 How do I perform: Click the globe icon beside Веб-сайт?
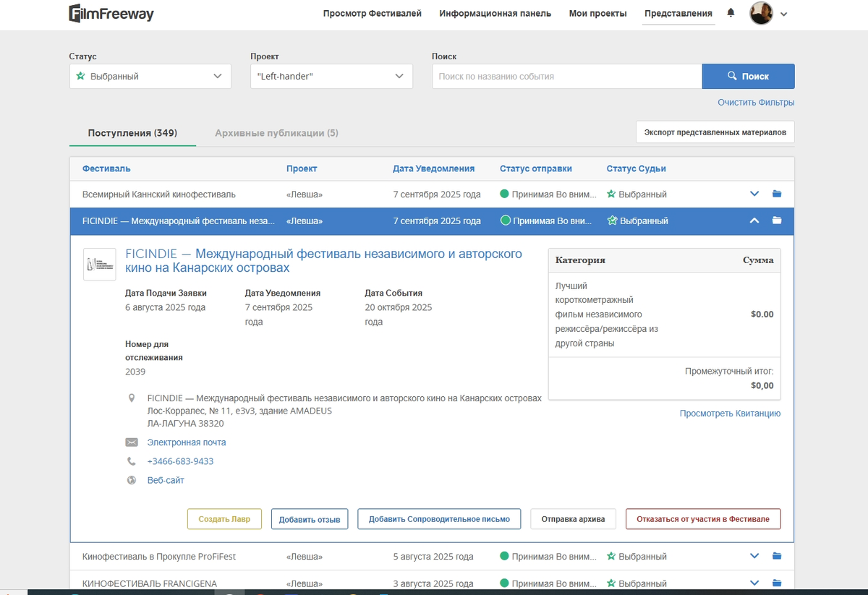click(131, 480)
